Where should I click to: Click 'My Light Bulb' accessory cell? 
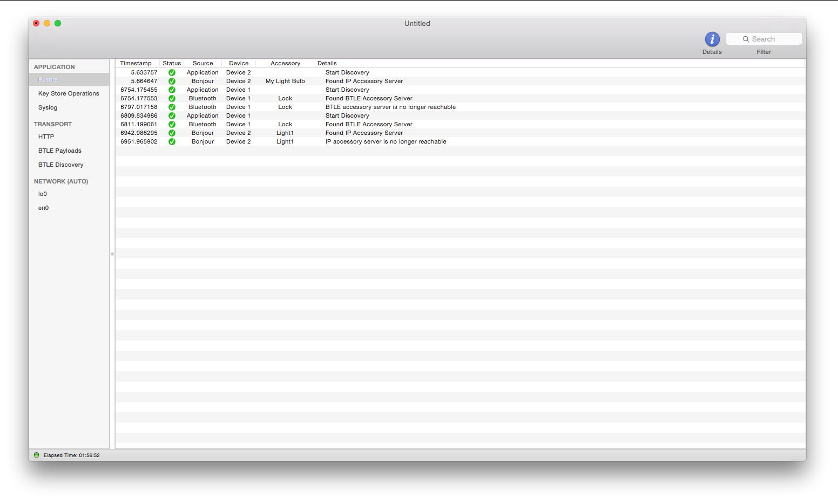pyautogui.click(x=285, y=81)
